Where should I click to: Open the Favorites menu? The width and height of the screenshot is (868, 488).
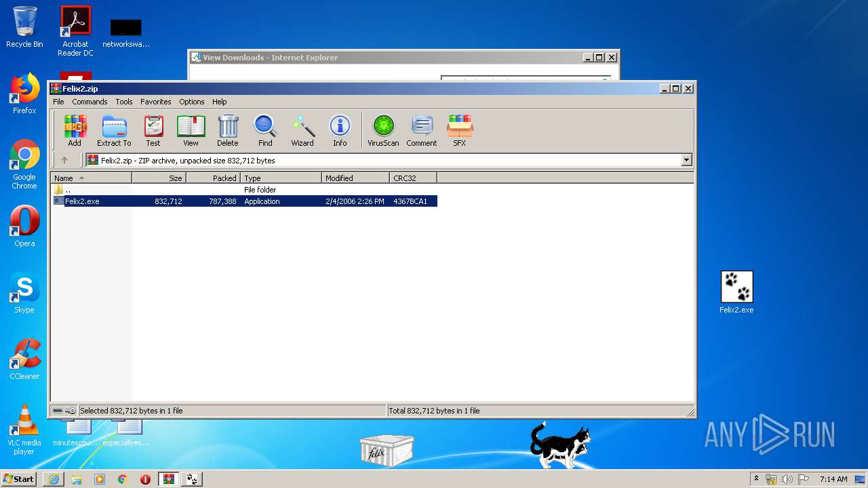(x=156, y=102)
